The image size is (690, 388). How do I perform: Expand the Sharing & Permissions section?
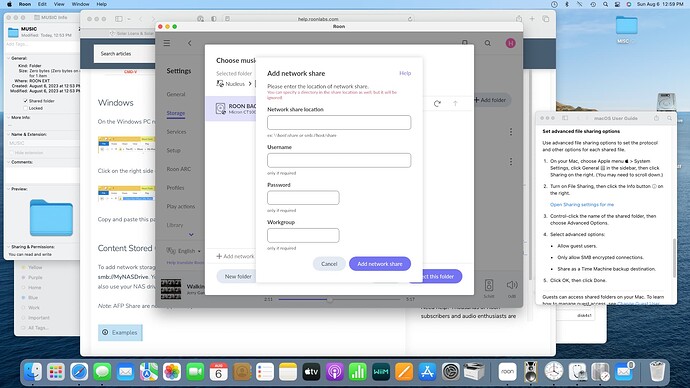[x=8, y=247]
